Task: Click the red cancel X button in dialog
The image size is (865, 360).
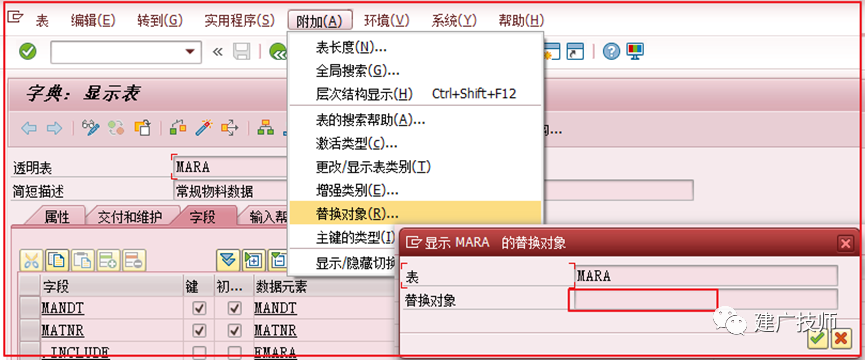Action: pyautogui.click(x=840, y=338)
